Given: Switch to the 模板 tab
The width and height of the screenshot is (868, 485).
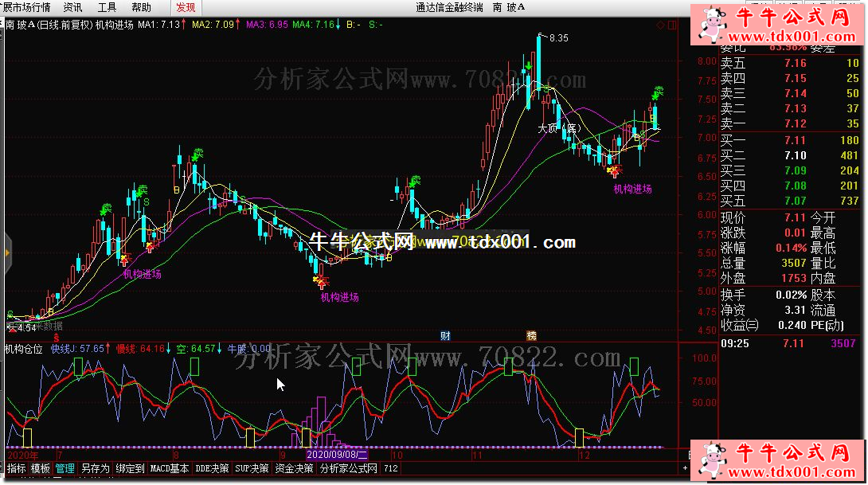Looking at the screenshot, I should (x=41, y=468).
